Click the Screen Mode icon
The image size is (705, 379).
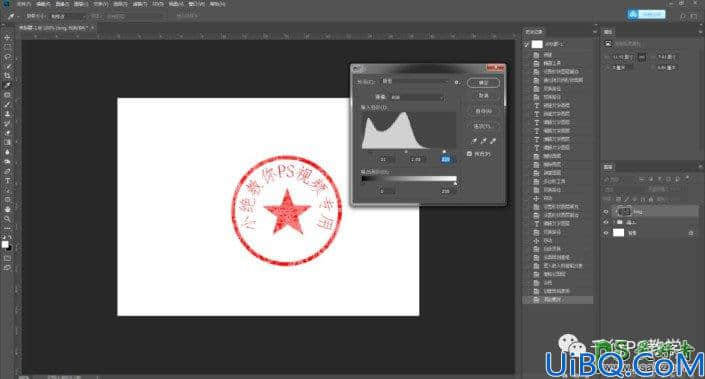click(x=7, y=268)
